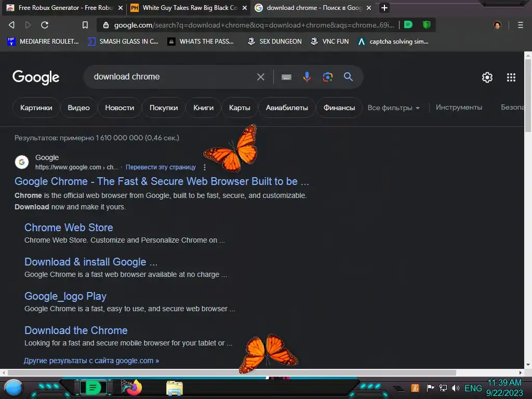Open the Download the Chrome link
The image size is (532, 399).
76,330
